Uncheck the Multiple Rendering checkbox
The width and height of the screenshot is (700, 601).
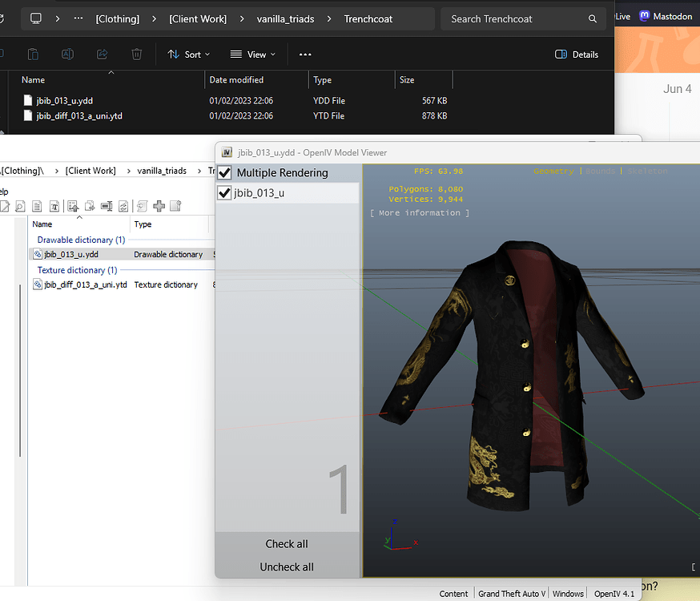(224, 172)
